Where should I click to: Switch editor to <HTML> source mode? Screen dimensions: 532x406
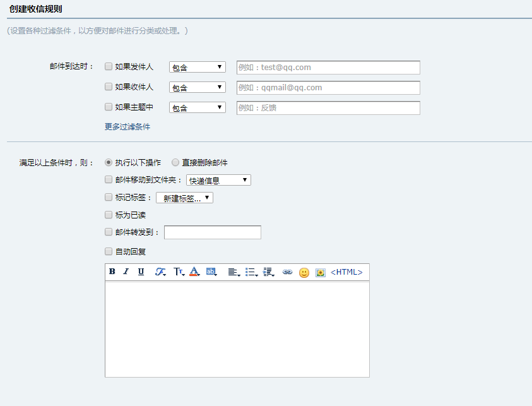(346, 272)
